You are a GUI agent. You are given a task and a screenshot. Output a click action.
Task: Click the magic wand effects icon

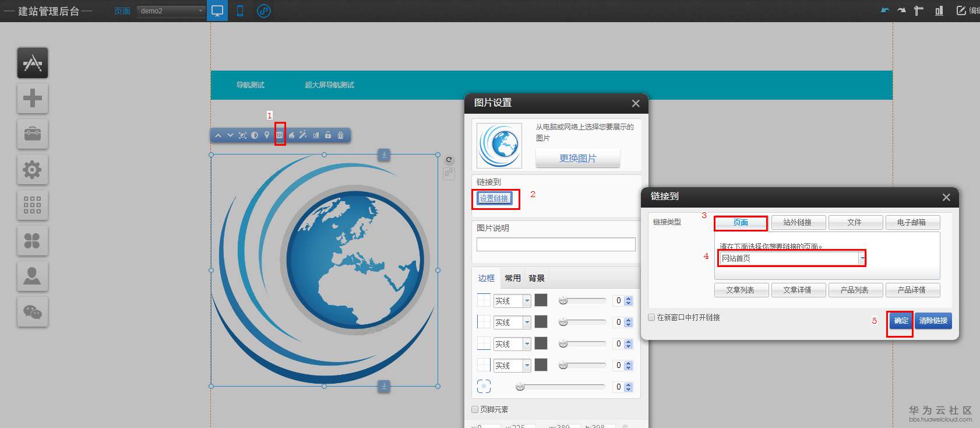(x=303, y=135)
